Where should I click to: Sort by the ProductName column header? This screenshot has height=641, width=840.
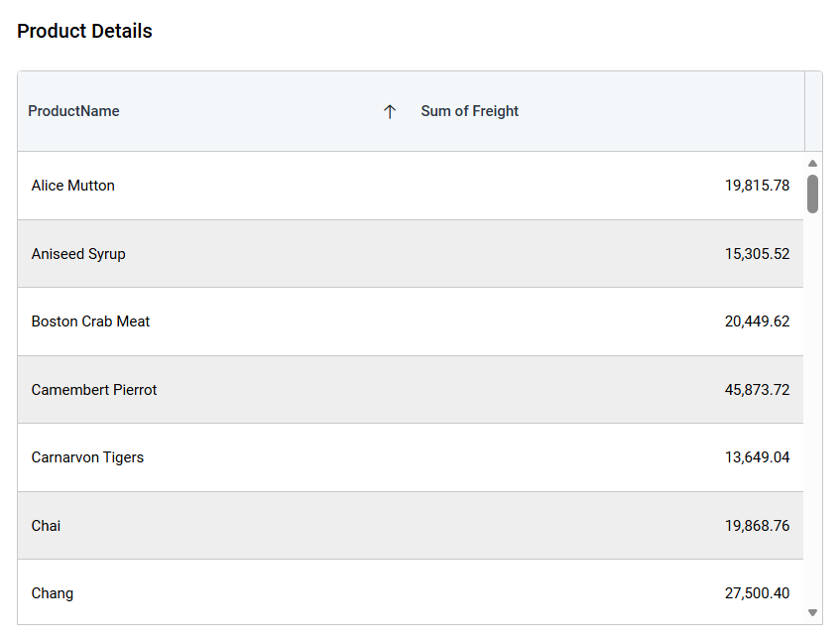click(x=74, y=111)
